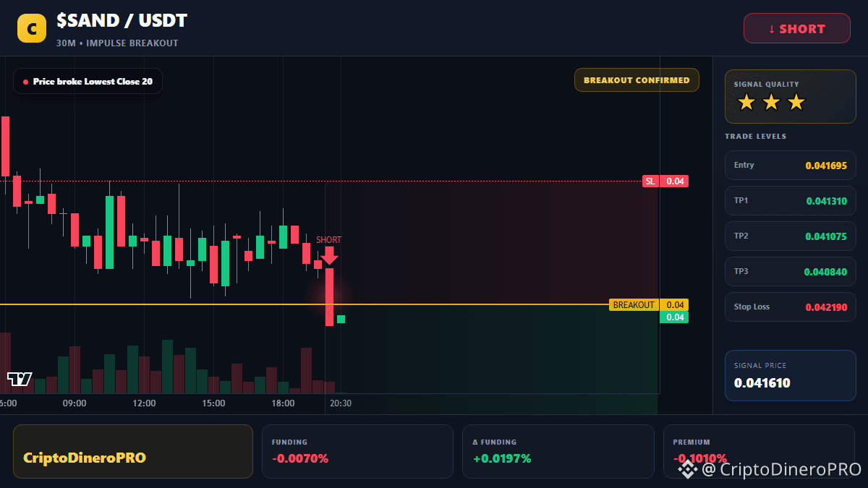Click the Δ Funding +0.0197% card
This screenshot has width=868, height=488.
coord(558,451)
